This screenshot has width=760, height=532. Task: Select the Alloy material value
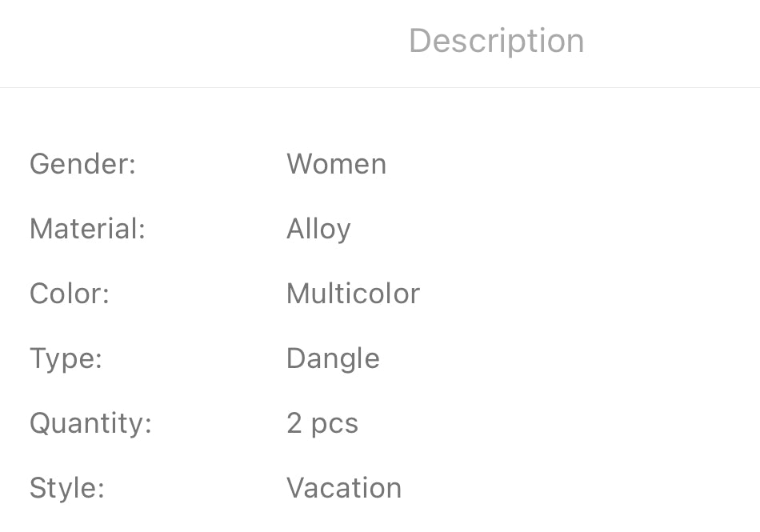[x=318, y=230]
